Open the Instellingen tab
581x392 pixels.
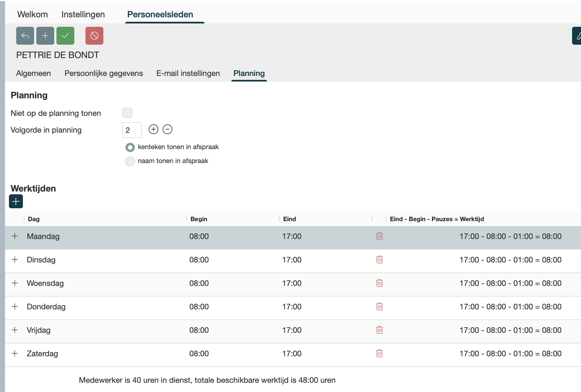coord(83,15)
